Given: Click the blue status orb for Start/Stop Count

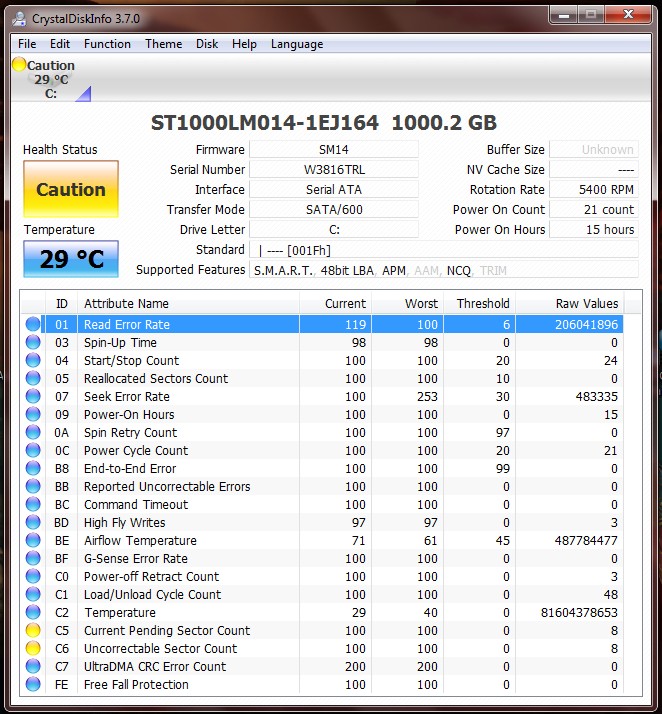Looking at the screenshot, I should coord(33,360).
